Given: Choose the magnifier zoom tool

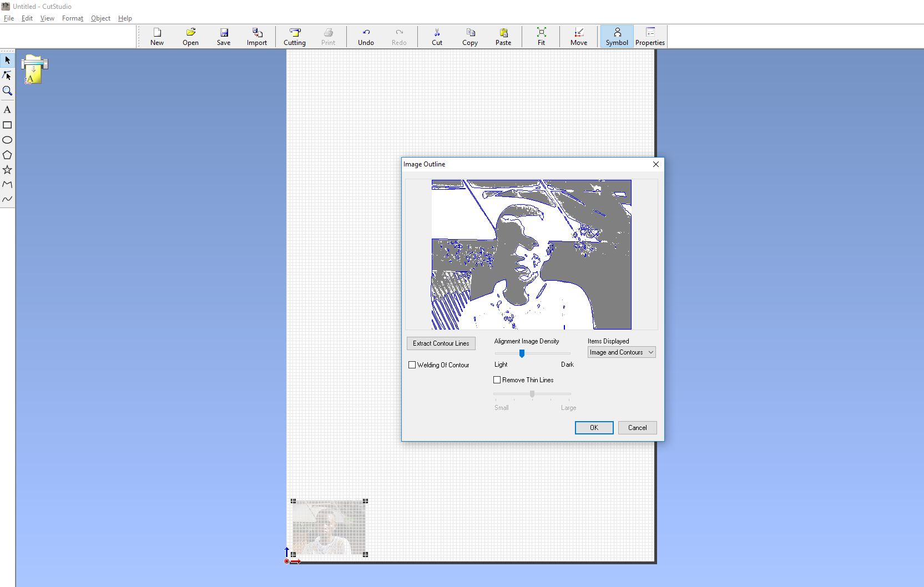Looking at the screenshot, I should [x=7, y=90].
